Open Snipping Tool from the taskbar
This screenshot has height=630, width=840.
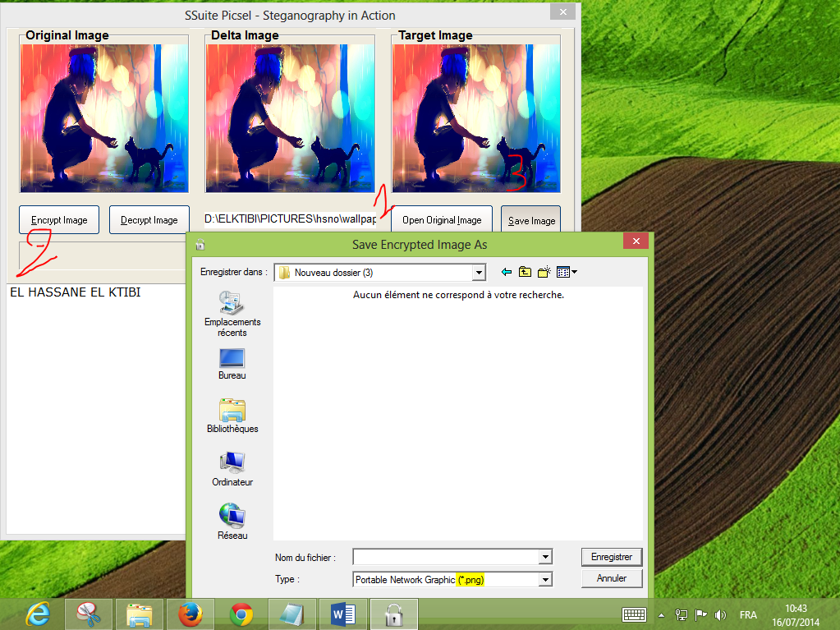(x=89, y=614)
